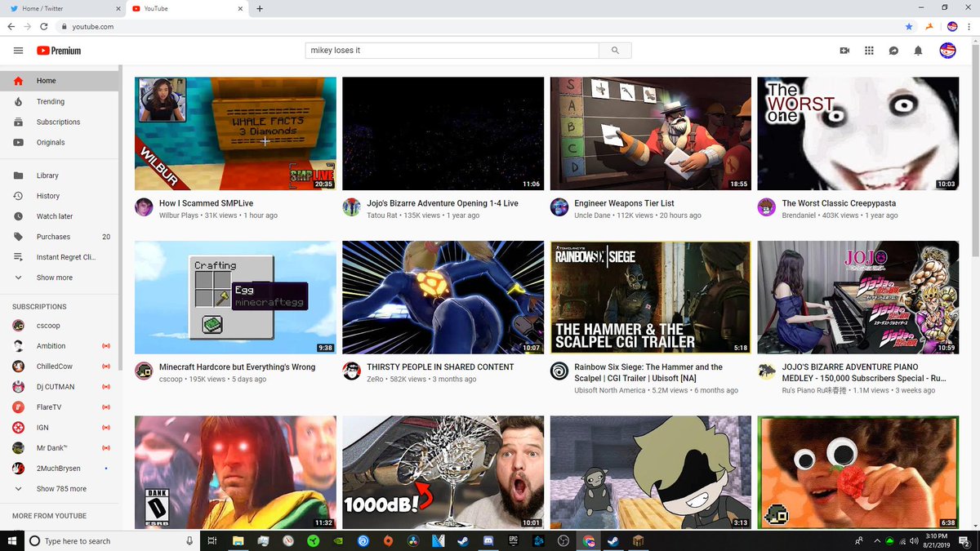The image size is (980, 551).
Task: Play Jojo's Bizarre Adventure Opening thumbnail
Action: tap(443, 134)
